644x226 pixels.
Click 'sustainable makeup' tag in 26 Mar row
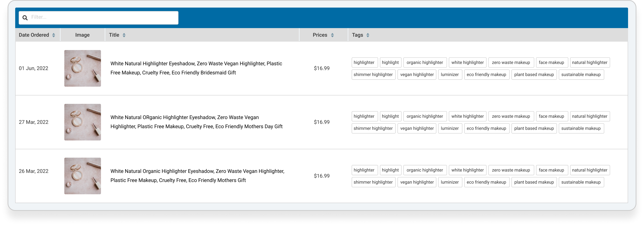[x=581, y=182]
